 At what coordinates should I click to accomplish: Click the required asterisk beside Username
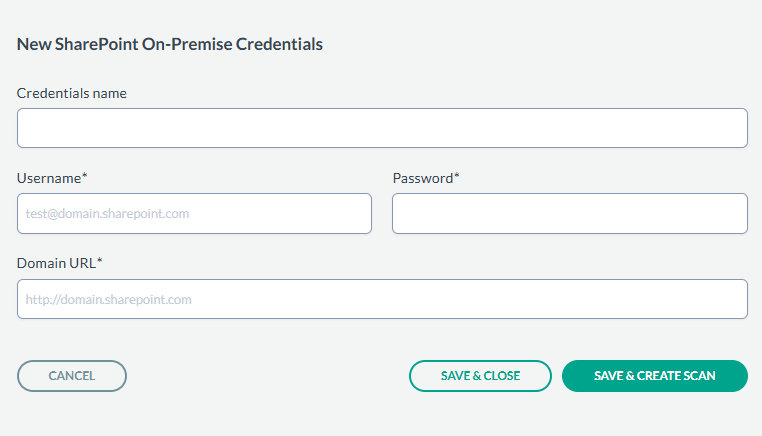(85, 177)
